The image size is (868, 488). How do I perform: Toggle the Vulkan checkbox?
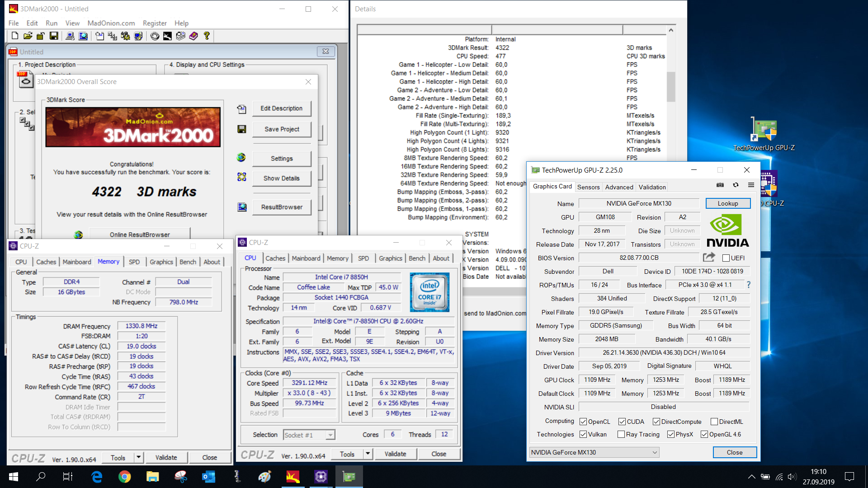pyautogui.click(x=583, y=434)
